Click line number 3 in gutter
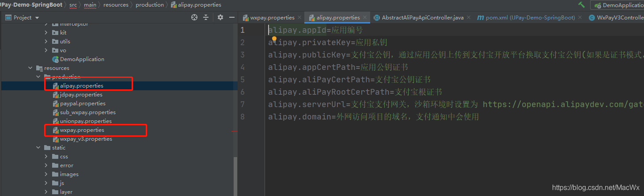644x196 pixels. click(242, 55)
